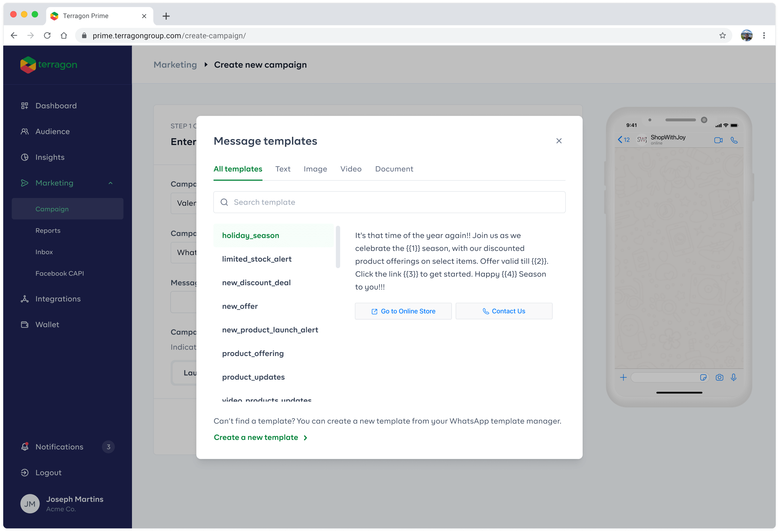The height and width of the screenshot is (532, 779).
Task: Click the microphone icon in phone chat bar
Action: (734, 378)
